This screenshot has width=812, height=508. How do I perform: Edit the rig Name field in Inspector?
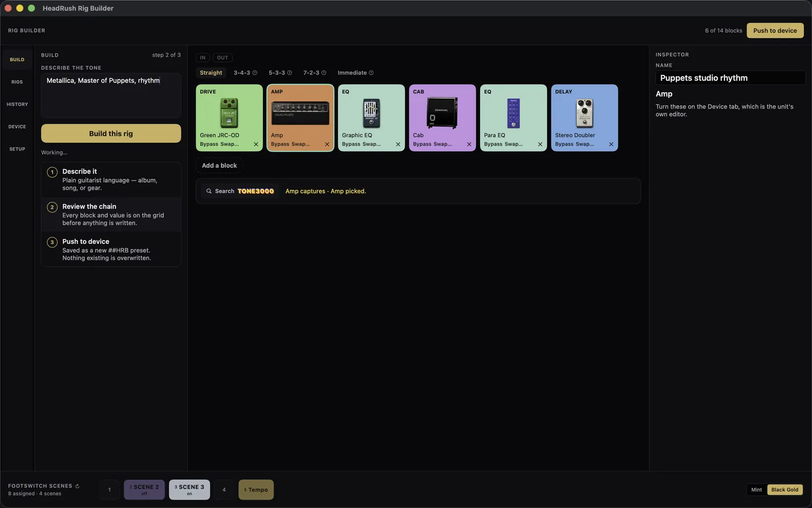tap(730, 78)
